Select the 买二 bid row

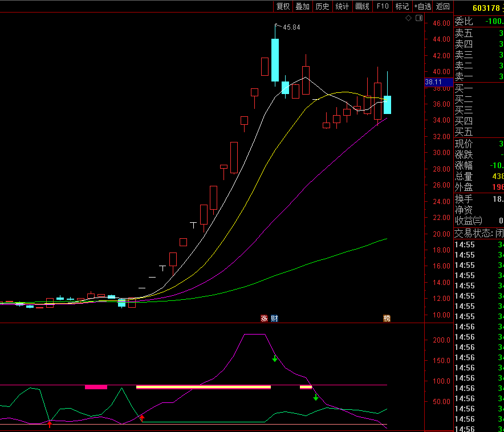[x=478, y=99]
